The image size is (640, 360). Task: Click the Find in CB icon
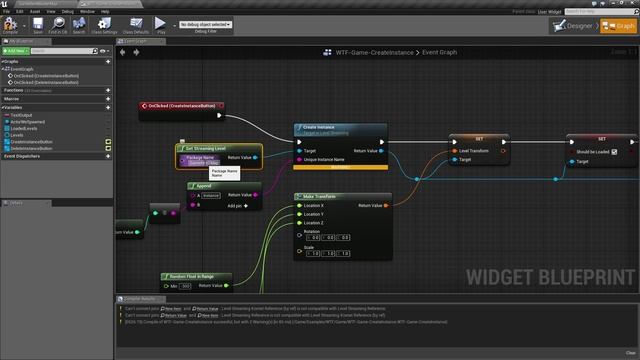click(58, 25)
